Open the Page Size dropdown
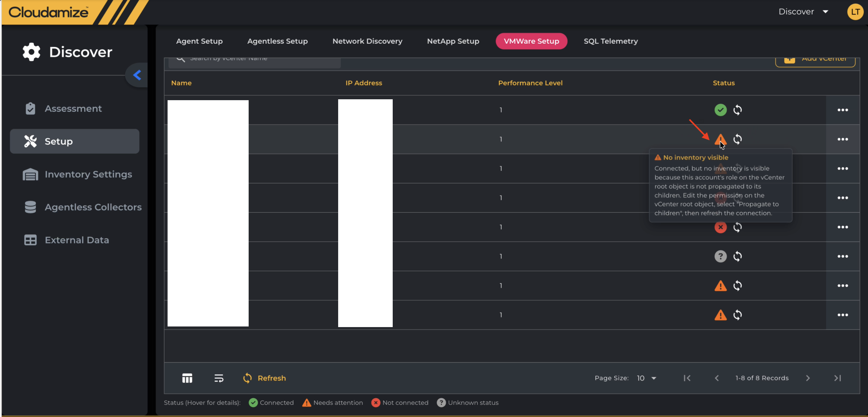 pyautogui.click(x=646, y=378)
